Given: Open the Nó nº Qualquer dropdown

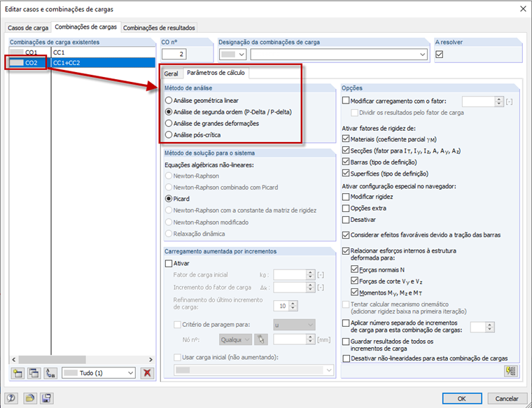Looking at the screenshot, I should click(x=235, y=339).
